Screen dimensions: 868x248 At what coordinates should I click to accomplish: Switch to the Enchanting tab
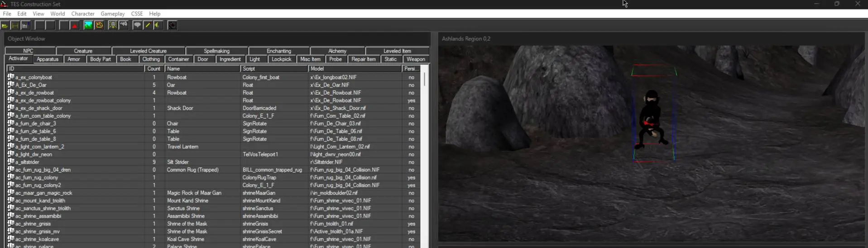coord(279,51)
